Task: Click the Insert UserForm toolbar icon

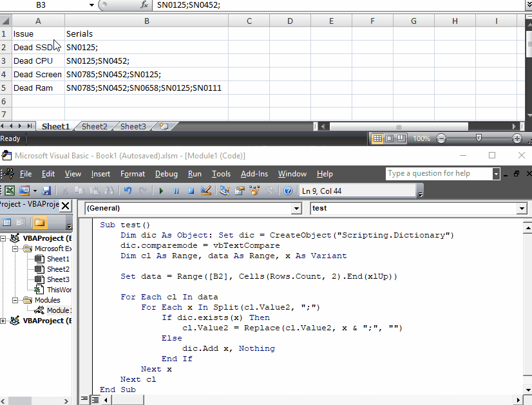Action: [24, 191]
